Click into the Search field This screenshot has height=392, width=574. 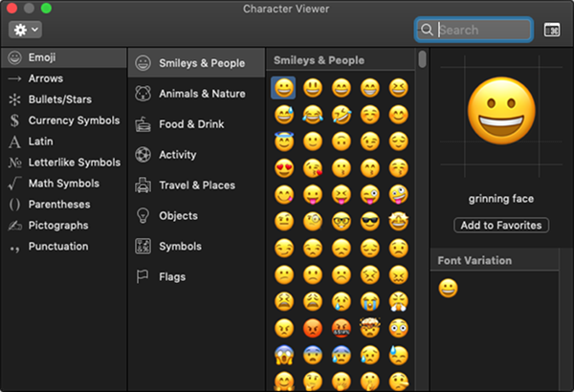click(x=474, y=30)
